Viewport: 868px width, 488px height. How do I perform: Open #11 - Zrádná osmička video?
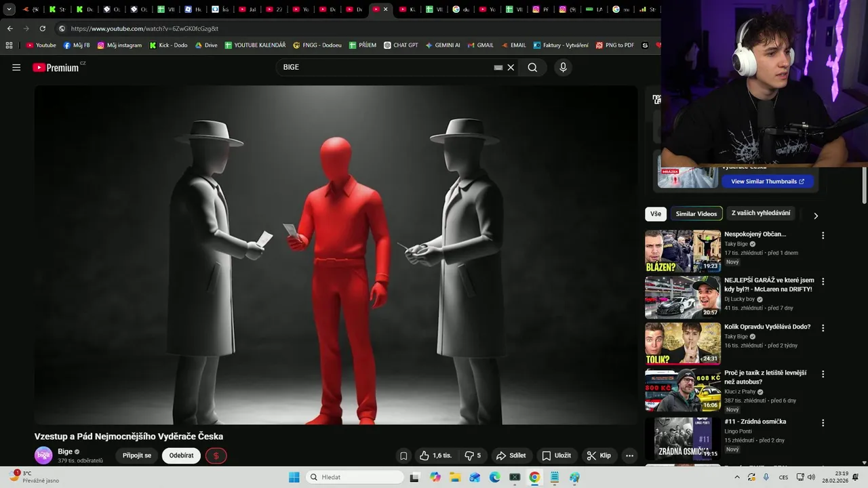pos(682,438)
